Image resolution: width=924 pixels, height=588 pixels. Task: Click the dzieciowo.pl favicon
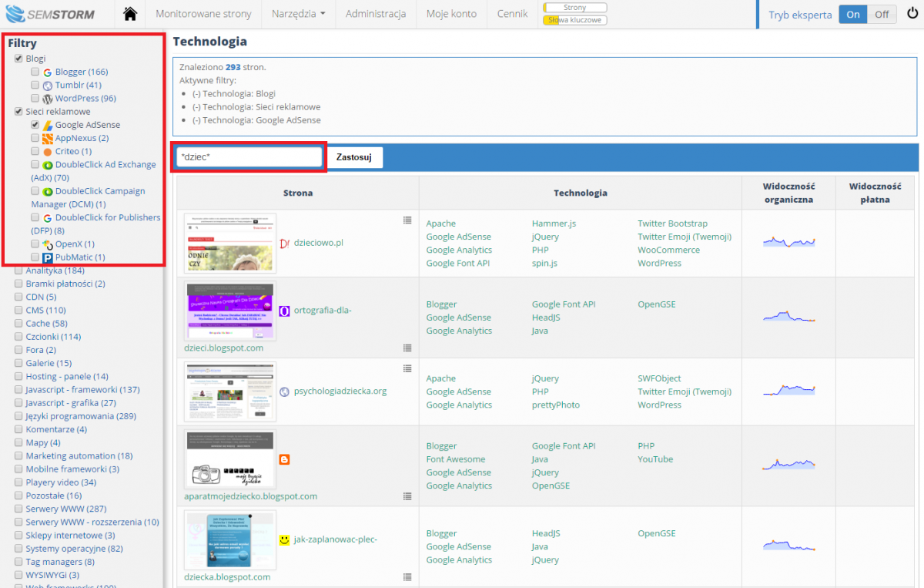tap(284, 243)
